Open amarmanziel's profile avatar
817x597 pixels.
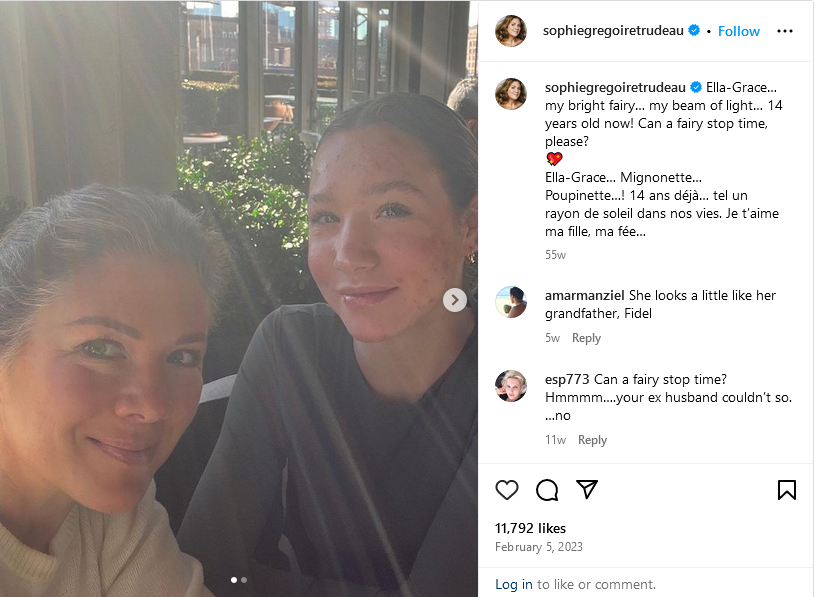511,302
